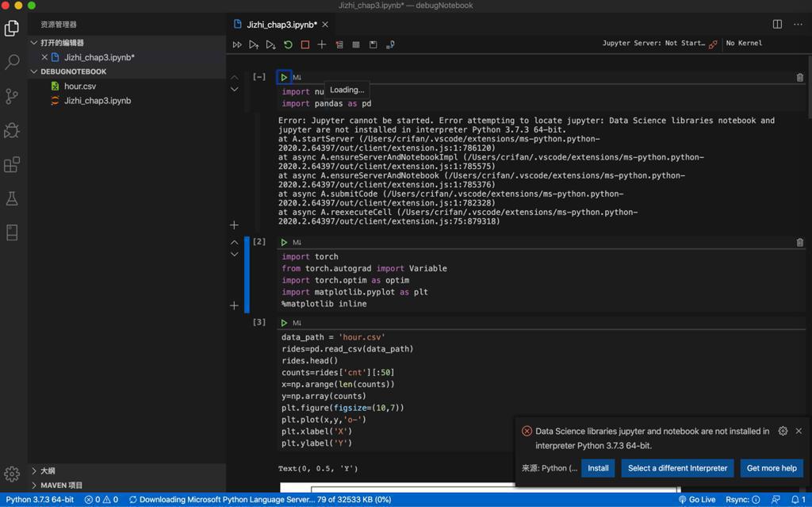
Task: Interrupt the kernel with the stop icon
Action: (305, 45)
